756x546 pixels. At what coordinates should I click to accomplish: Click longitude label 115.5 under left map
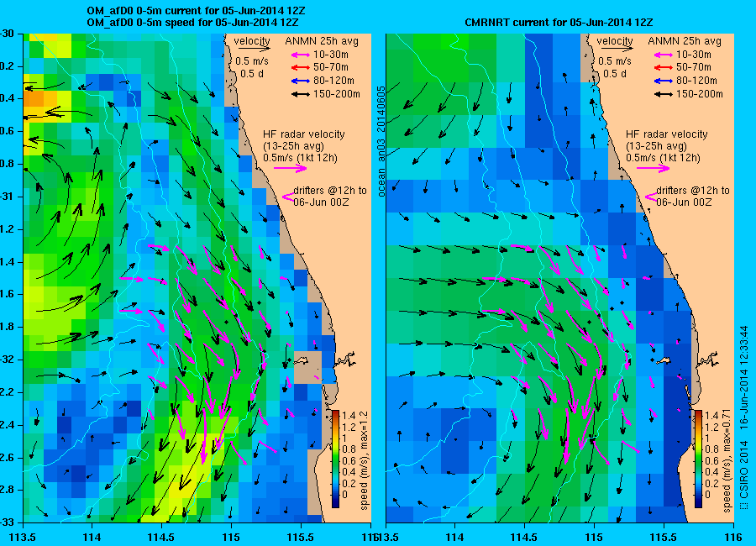click(x=301, y=537)
